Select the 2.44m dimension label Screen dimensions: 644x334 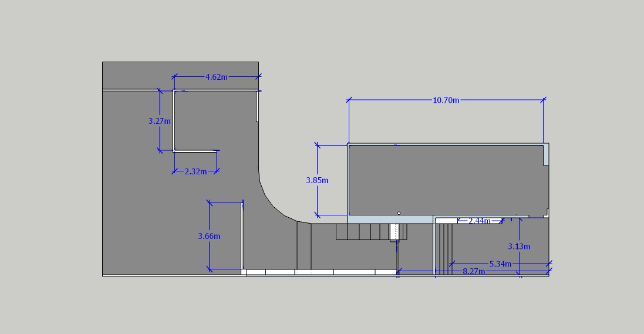coord(479,221)
